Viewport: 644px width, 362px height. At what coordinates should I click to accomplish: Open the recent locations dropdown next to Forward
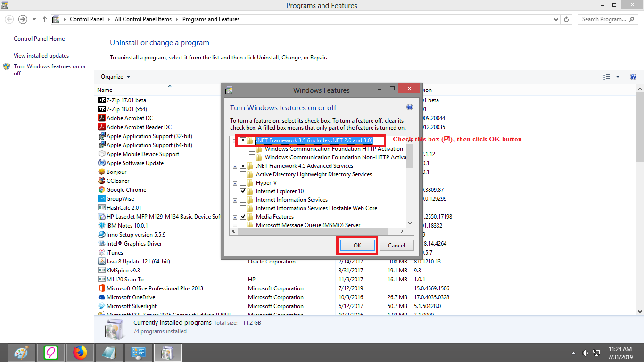pyautogui.click(x=34, y=19)
